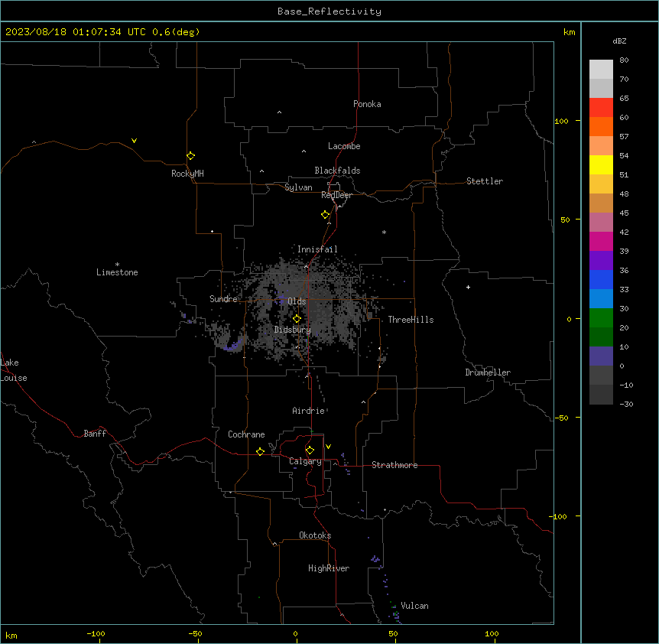The height and width of the screenshot is (644, 659).
Task: Click the RockyMH map label
Action: point(187,174)
